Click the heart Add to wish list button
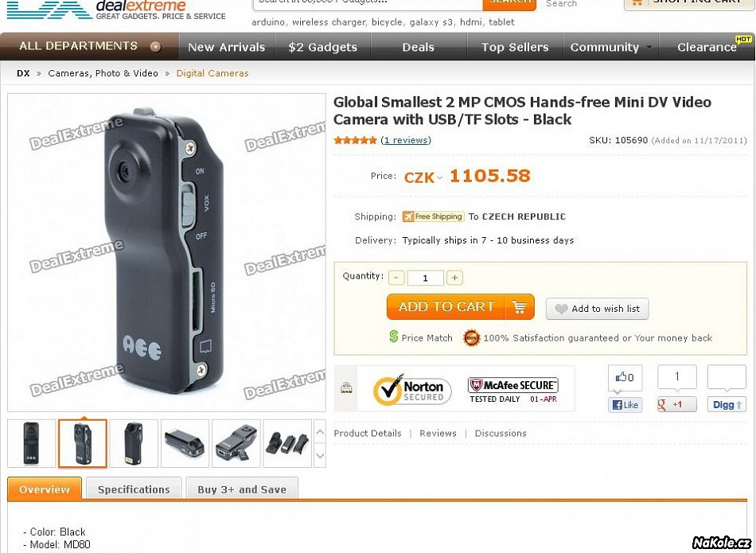This screenshot has height=553, width=756. 597,309
